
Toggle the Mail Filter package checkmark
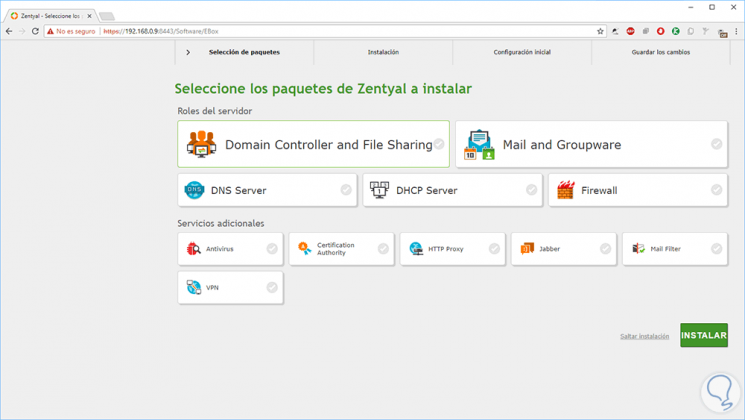pos(716,249)
